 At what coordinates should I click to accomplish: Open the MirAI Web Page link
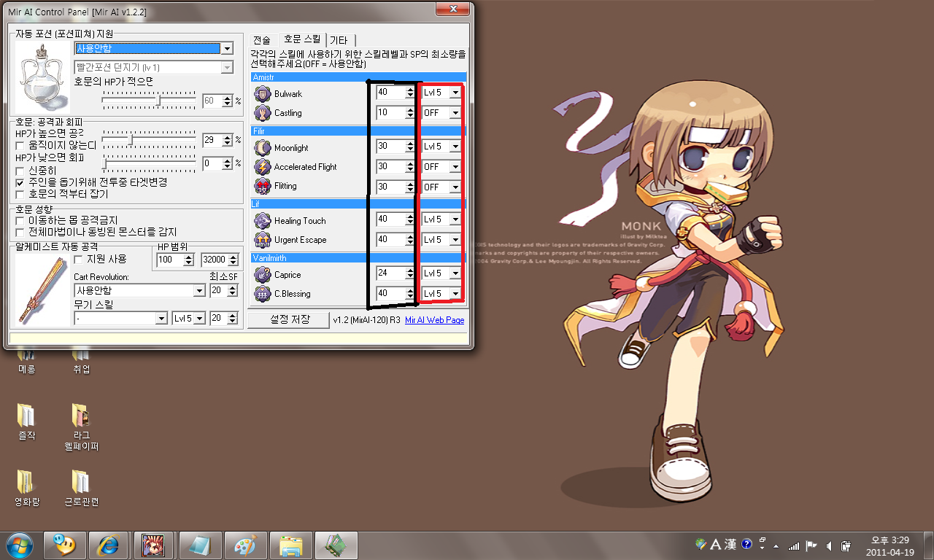click(x=434, y=320)
